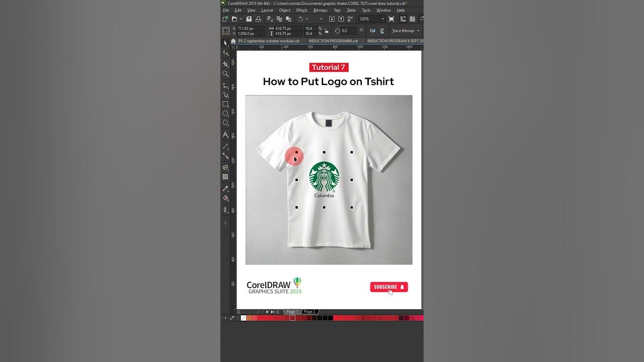Click the Full-screen preview icon

pyautogui.click(x=391, y=19)
